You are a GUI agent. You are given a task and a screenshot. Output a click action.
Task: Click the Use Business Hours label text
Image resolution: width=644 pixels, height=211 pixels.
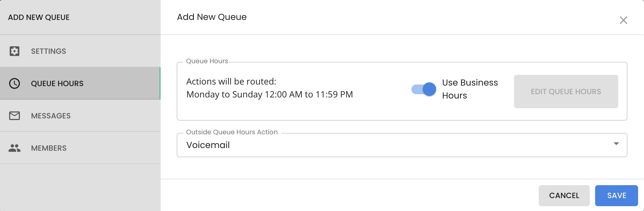(x=470, y=89)
